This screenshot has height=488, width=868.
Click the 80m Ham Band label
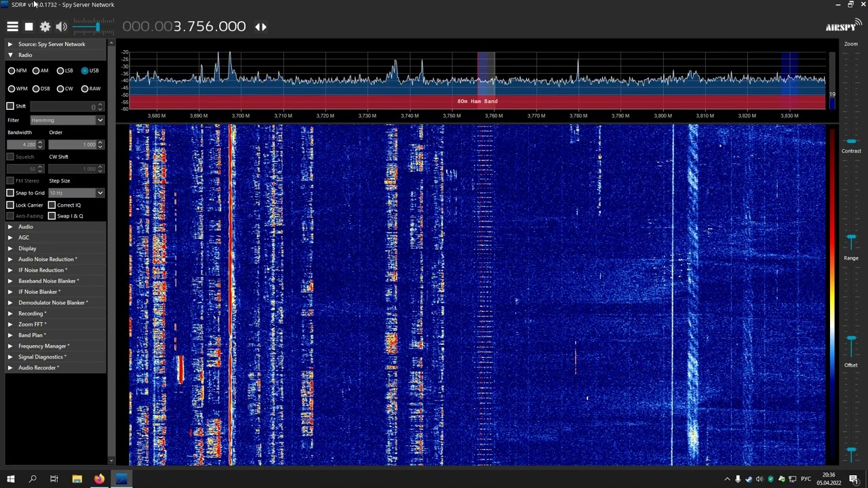pos(477,101)
